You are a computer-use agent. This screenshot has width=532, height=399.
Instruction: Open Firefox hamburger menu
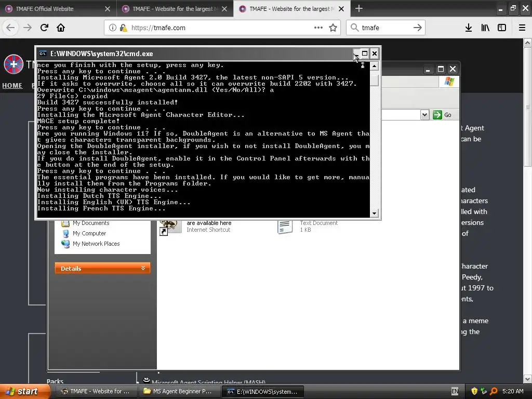tap(522, 28)
